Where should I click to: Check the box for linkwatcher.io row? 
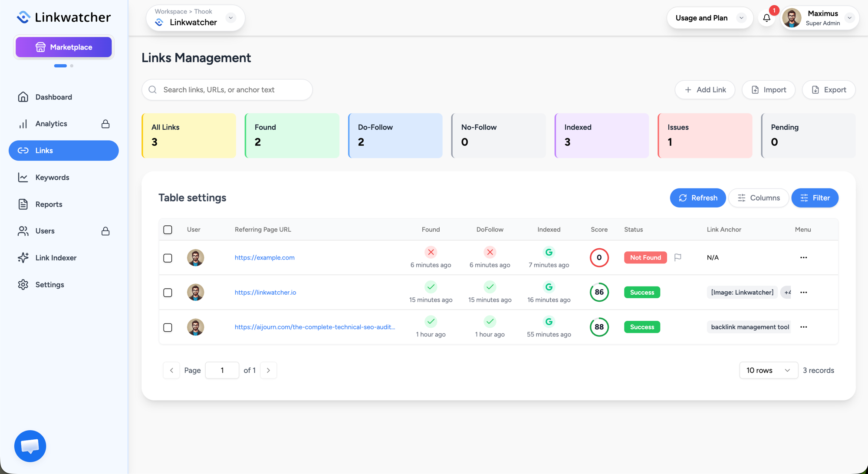(168, 293)
